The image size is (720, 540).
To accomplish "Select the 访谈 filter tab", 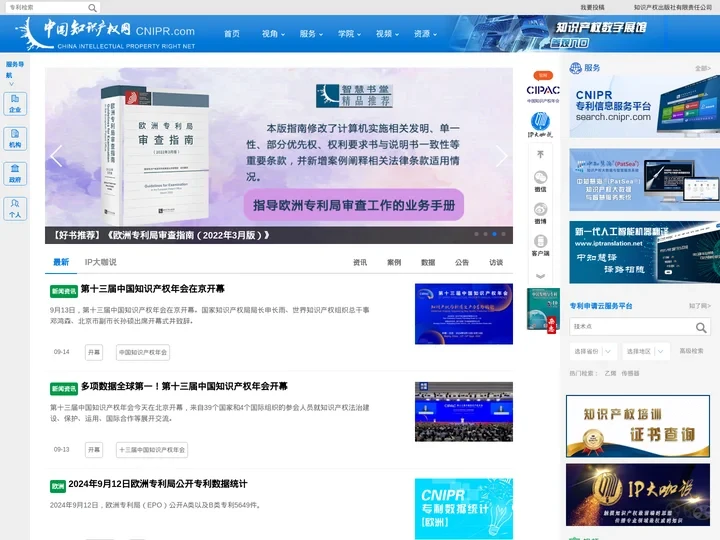I will (x=496, y=263).
